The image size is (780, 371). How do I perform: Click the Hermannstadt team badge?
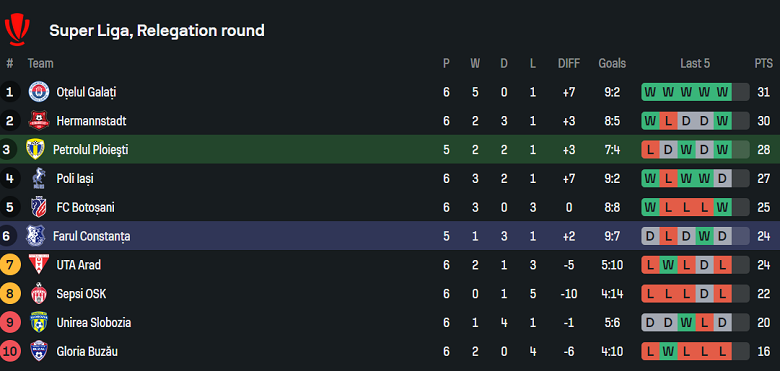(x=39, y=121)
